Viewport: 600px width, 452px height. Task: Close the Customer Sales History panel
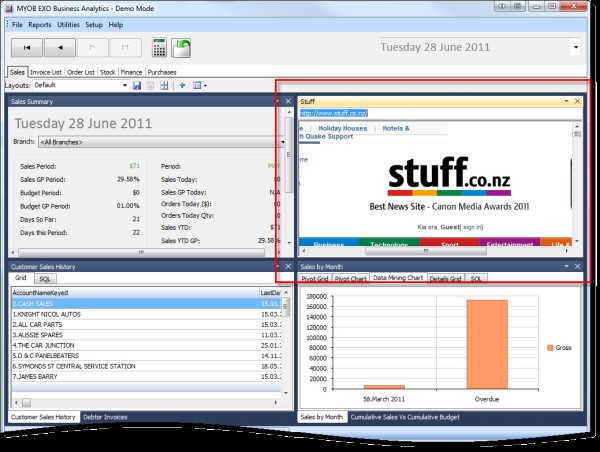pos(288,266)
